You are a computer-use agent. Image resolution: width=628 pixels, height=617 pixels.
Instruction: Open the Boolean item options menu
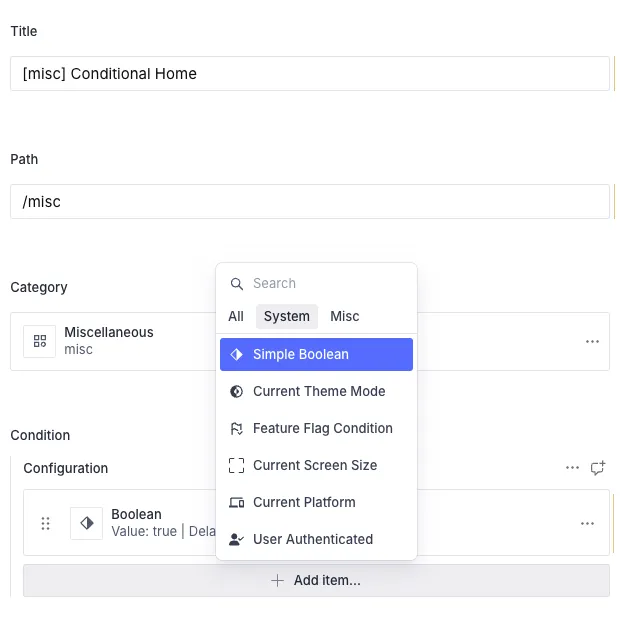588,523
